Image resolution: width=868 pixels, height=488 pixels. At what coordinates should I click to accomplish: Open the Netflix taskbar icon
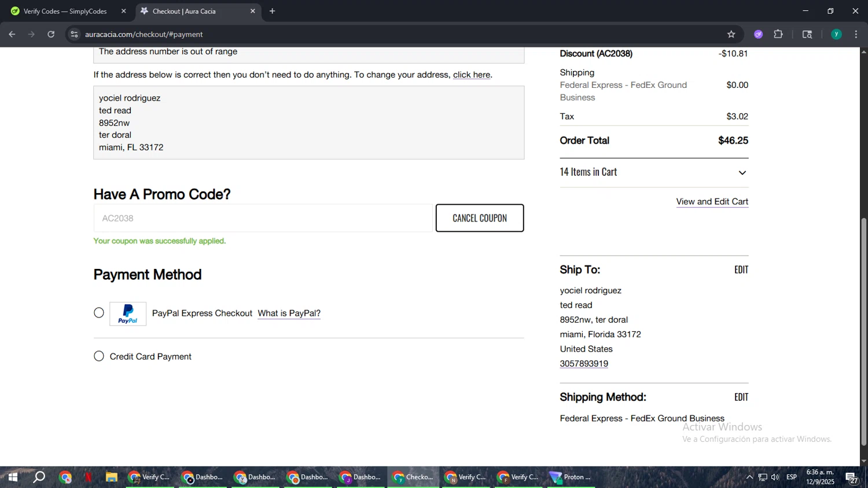(88, 477)
